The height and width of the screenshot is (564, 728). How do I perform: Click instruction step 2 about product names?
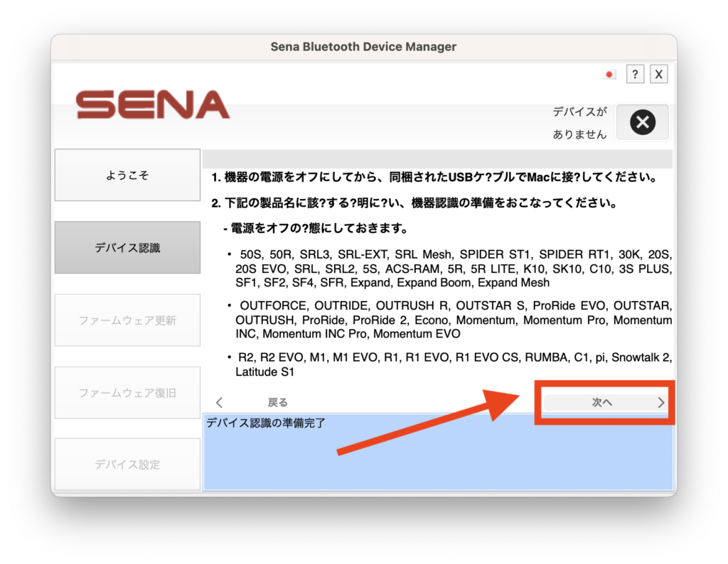414,203
